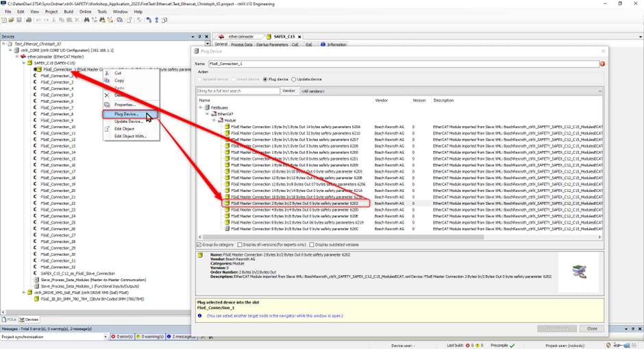644x349 pixels.
Task: Click the SAFEX_C15 device node icon
Action: 29,62
